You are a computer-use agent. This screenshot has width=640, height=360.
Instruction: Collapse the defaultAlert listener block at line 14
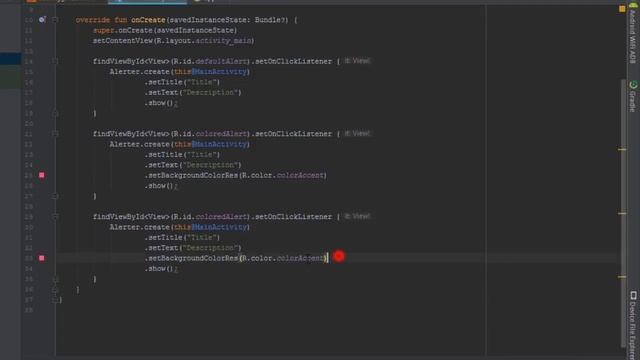tap(55, 61)
